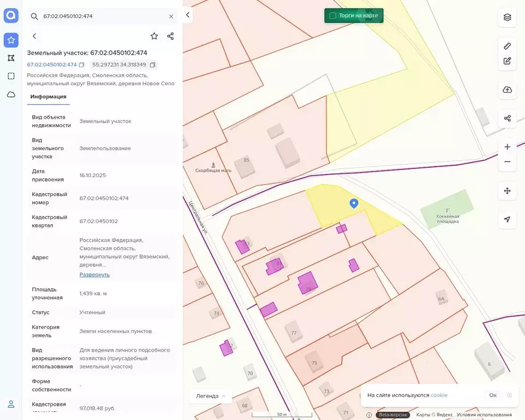Viewport: 525px width, 420px height.
Task: Toggle the Торги на карте checkbox
Action: [332, 15]
